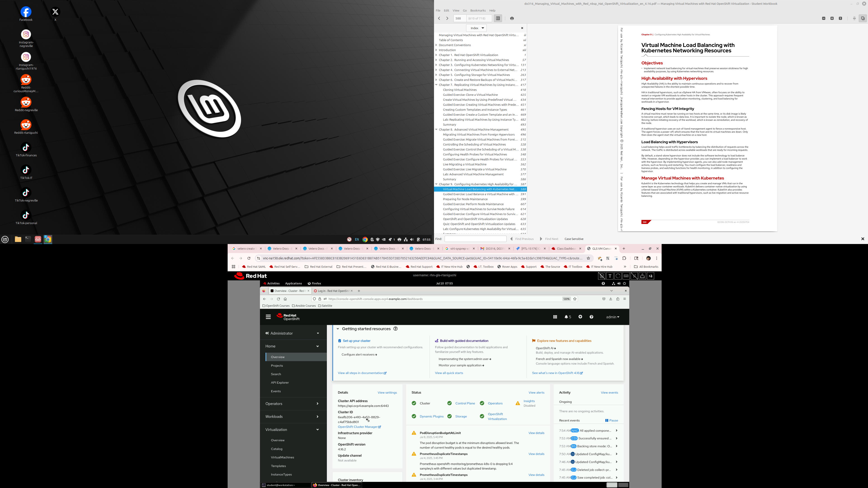Click the print icon in PDF viewer
The width and height of the screenshot is (868, 488).
click(512, 18)
